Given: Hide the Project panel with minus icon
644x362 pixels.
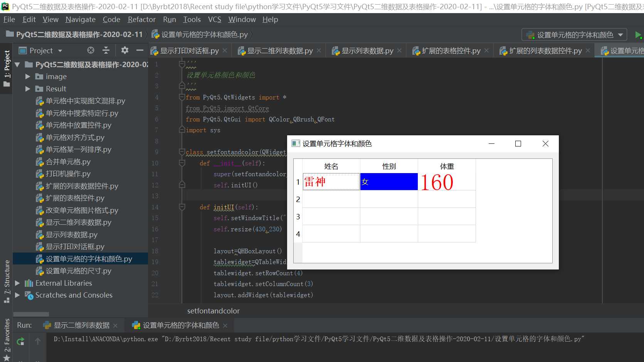Looking at the screenshot, I should [x=140, y=50].
